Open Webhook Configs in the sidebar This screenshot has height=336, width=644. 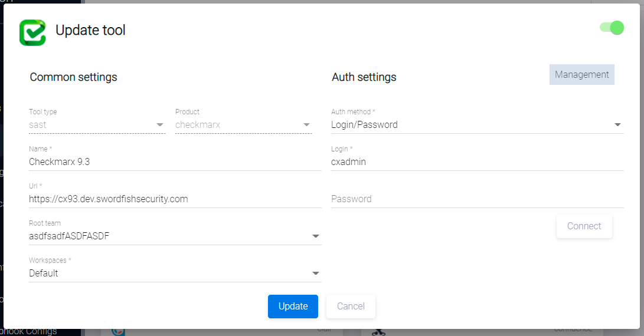[x=28, y=331]
